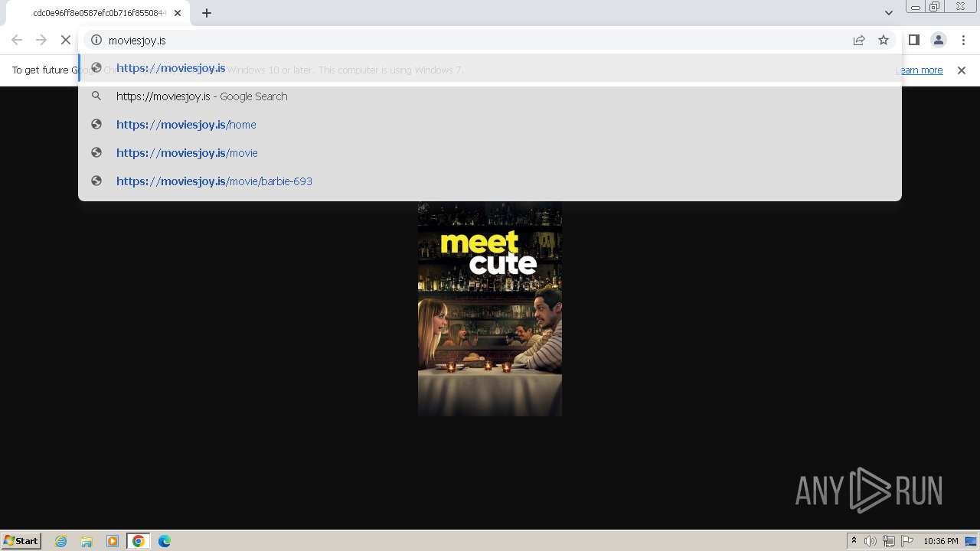Open the side panel
980x551 pixels.
(914, 40)
